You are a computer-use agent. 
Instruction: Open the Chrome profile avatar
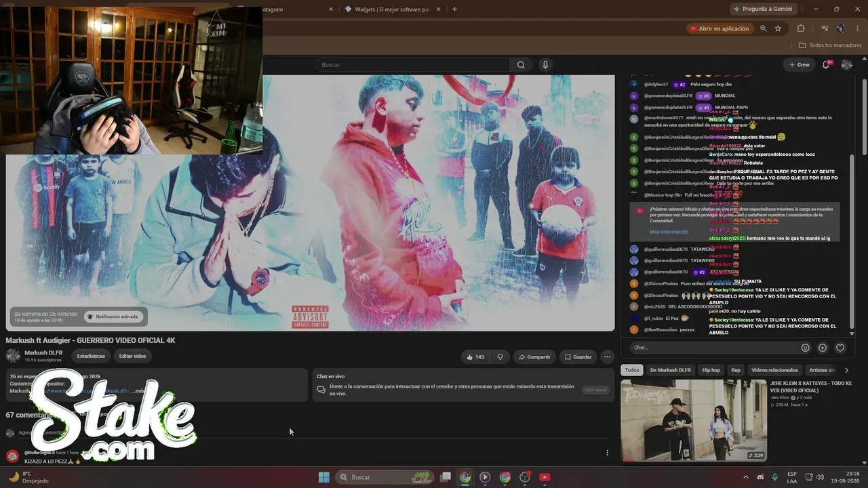coord(841,28)
